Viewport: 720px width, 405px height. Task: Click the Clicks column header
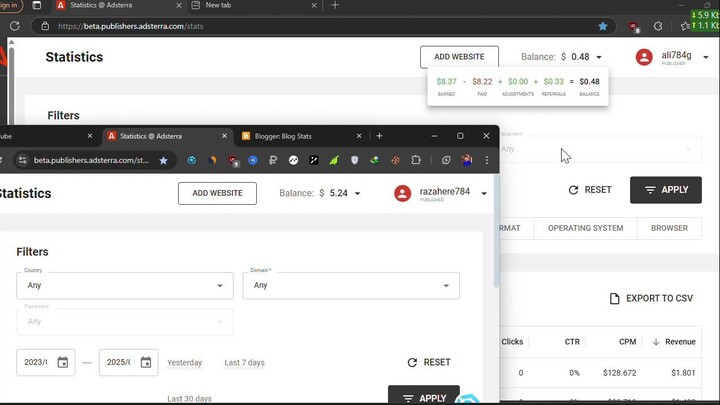pos(512,342)
